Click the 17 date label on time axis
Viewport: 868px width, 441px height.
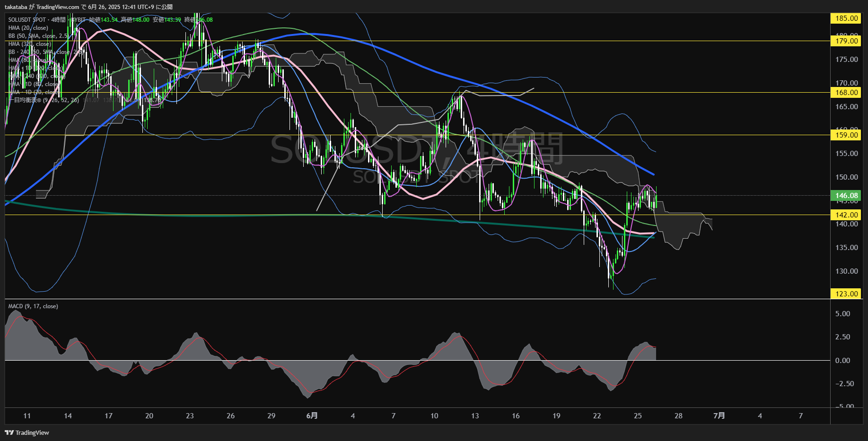click(108, 416)
